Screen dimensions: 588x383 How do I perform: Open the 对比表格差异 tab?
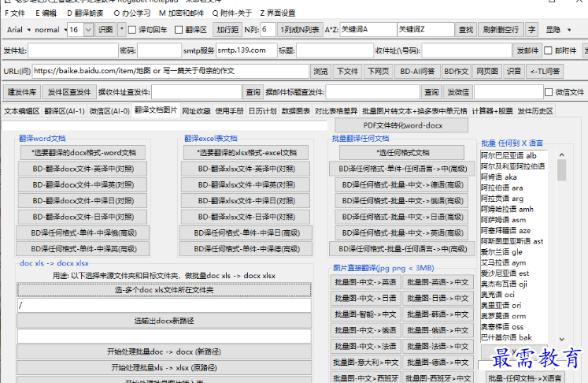point(336,111)
